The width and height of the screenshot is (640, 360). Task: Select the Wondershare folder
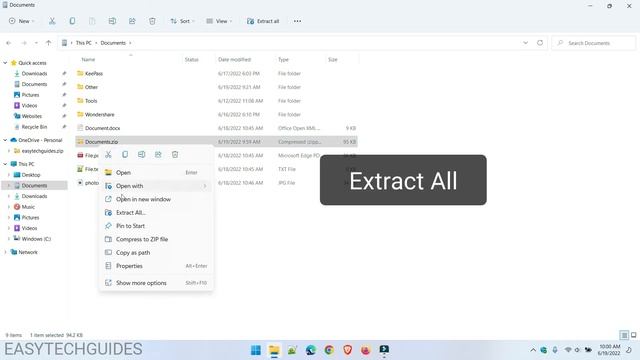(x=100, y=115)
